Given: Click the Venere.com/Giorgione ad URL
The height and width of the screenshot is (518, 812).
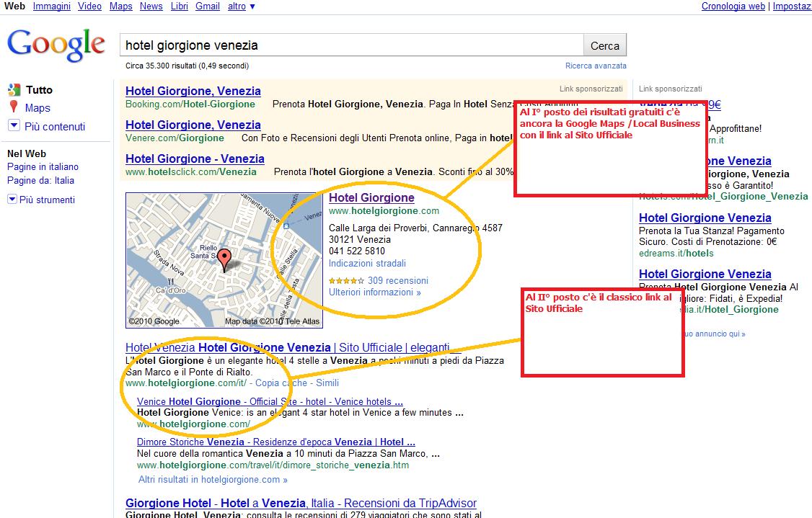Looking at the screenshot, I should pos(175,138).
